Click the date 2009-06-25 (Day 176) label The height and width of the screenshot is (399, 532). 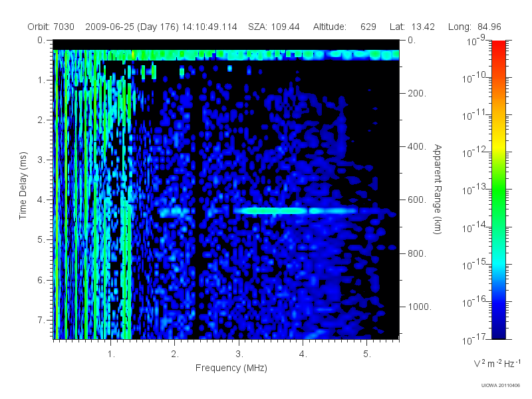click(x=131, y=27)
